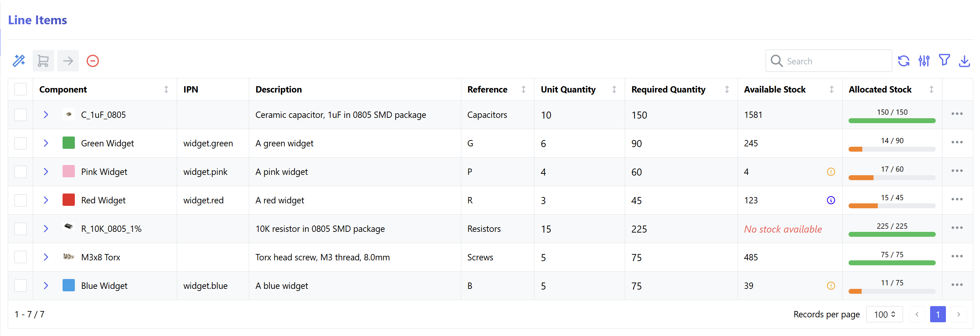
Task: Sort by Required Quantity sort arrows
Action: (727, 89)
